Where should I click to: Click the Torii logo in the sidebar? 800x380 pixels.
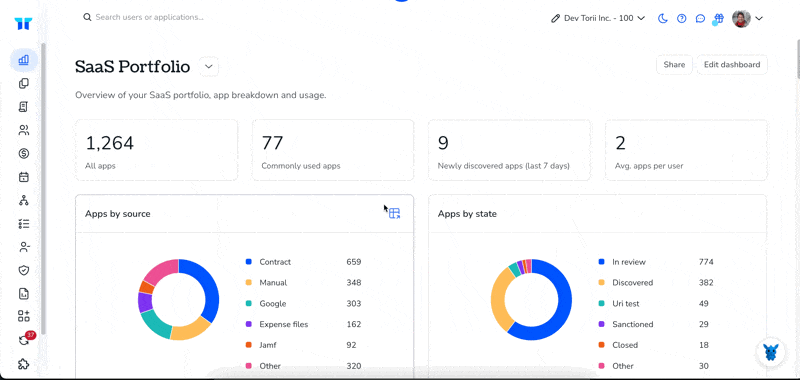tap(23, 23)
